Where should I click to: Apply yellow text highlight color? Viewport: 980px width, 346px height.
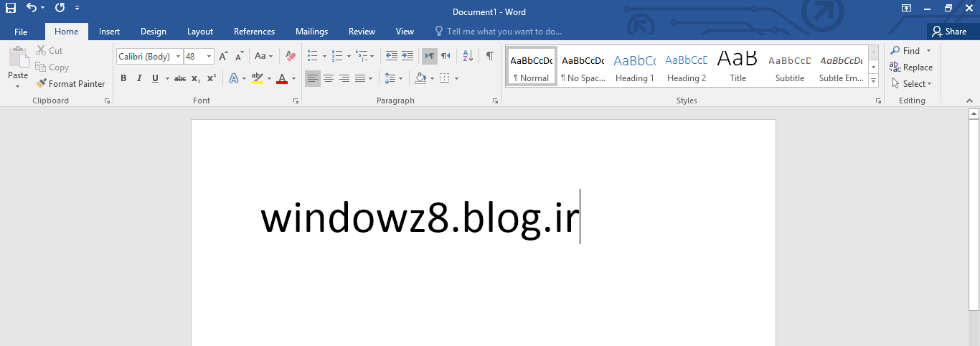258,78
